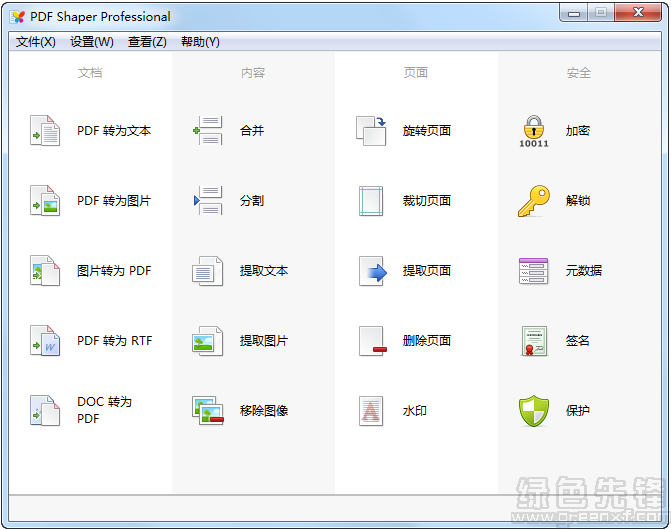Image resolution: width=671 pixels, height=530 pixels.
Task: Select the 解锁 text label
Action: pyautogui.click(x=578, y=201)
